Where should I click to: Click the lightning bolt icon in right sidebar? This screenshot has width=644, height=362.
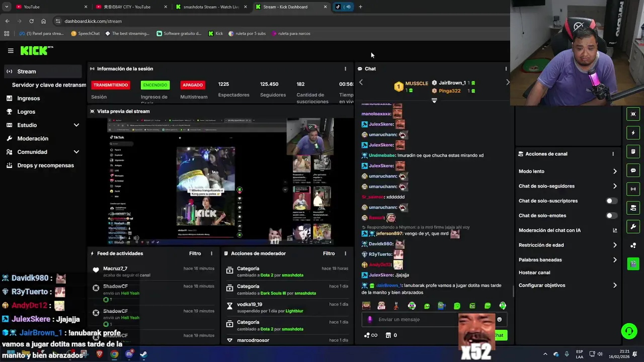coord(633,133)
